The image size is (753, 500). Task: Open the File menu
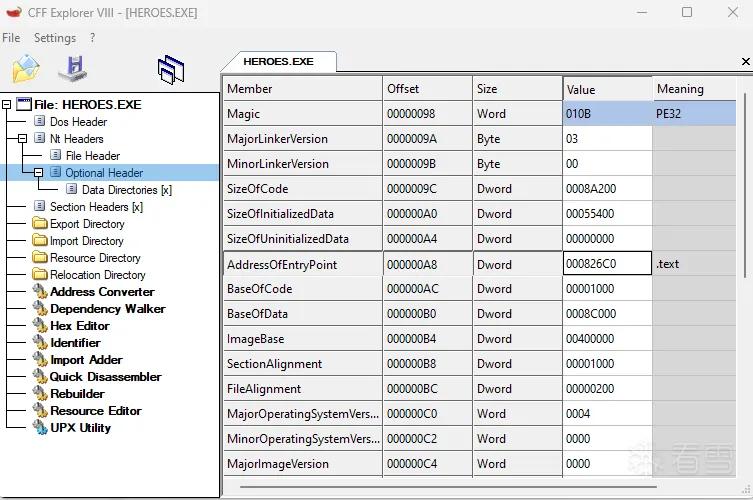point(11,37)
